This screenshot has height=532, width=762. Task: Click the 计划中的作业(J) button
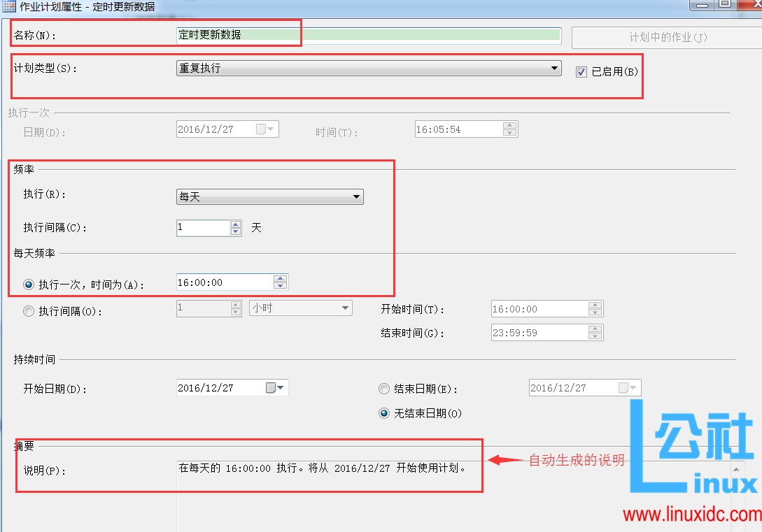click(668, 36)
